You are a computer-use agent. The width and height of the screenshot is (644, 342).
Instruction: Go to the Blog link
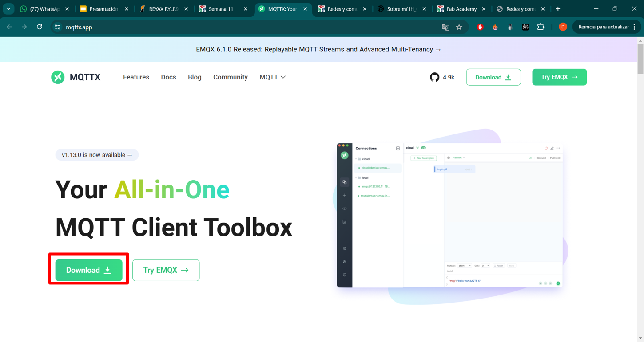pyautogui.click(x=195, y=77)
